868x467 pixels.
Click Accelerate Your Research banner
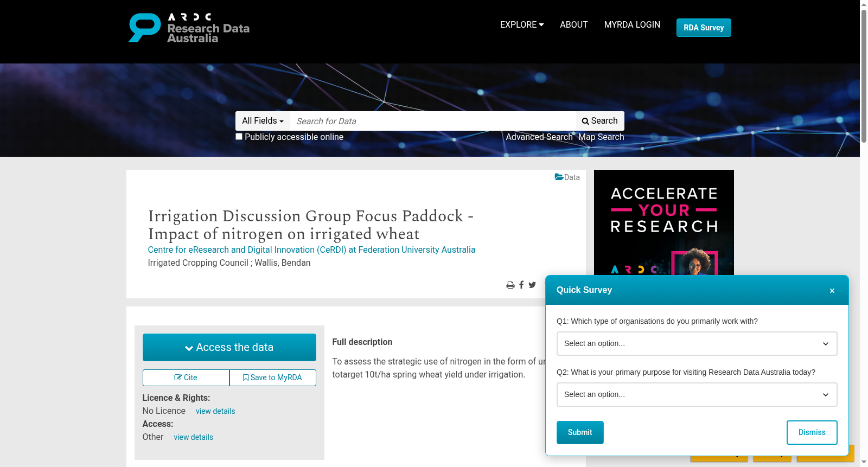[x=663, y=222]
